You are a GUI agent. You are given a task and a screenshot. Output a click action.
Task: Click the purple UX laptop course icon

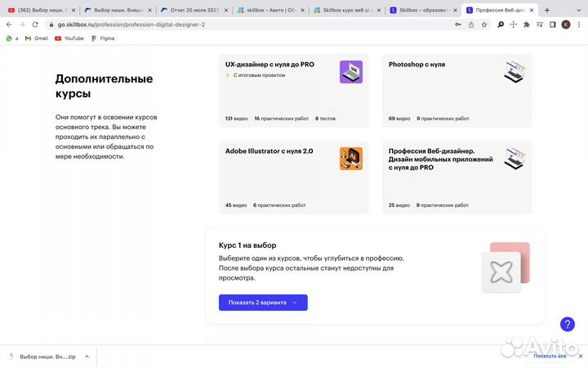(351, 72)
